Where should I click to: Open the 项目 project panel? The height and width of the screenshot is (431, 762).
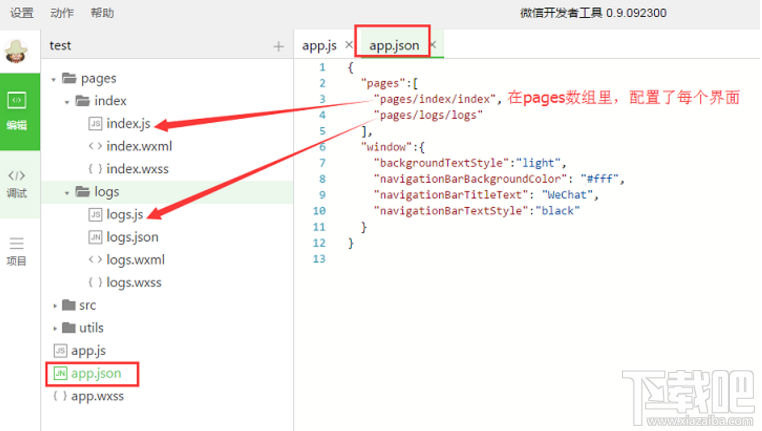16,252
